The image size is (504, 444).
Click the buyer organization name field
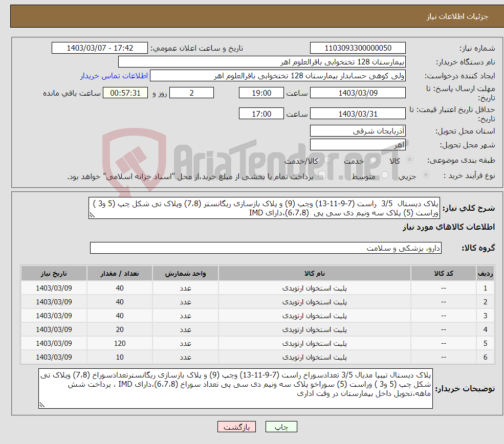point(262,62)
